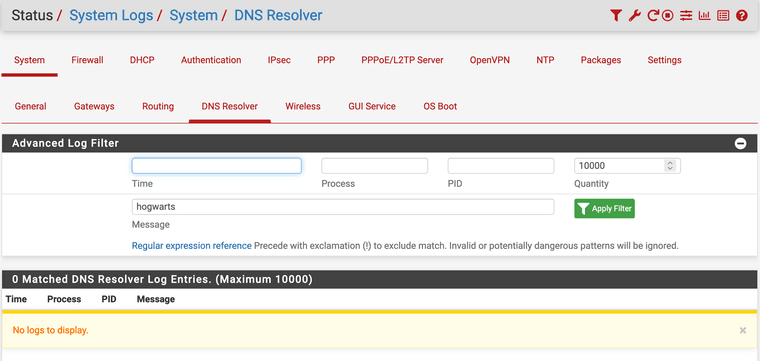
Task: Select the DNS Resolver sub-tab
Action: click(230, 106)
